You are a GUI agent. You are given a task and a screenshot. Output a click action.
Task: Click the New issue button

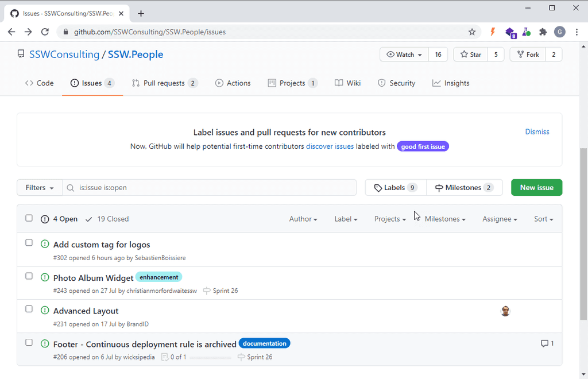[x=536, y=187]
